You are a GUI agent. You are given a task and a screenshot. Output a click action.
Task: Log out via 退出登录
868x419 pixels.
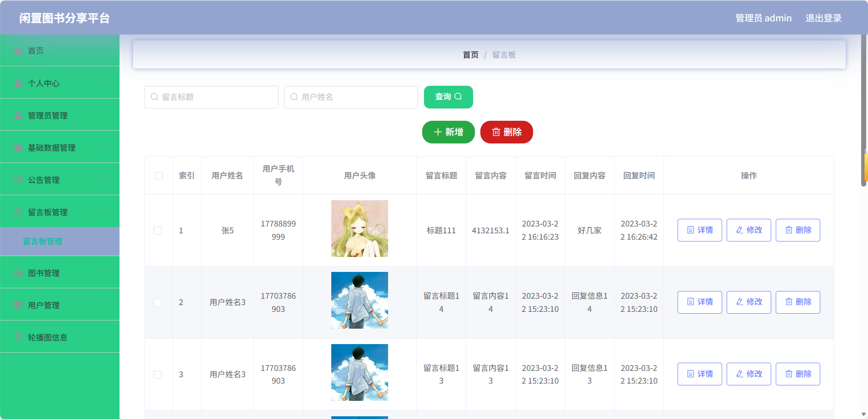(823, 18)
